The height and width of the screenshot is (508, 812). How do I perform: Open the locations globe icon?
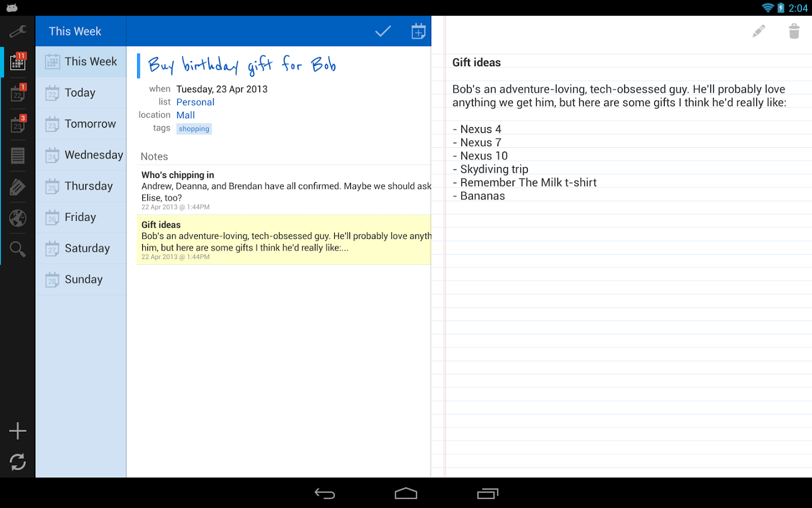[17, 218]
